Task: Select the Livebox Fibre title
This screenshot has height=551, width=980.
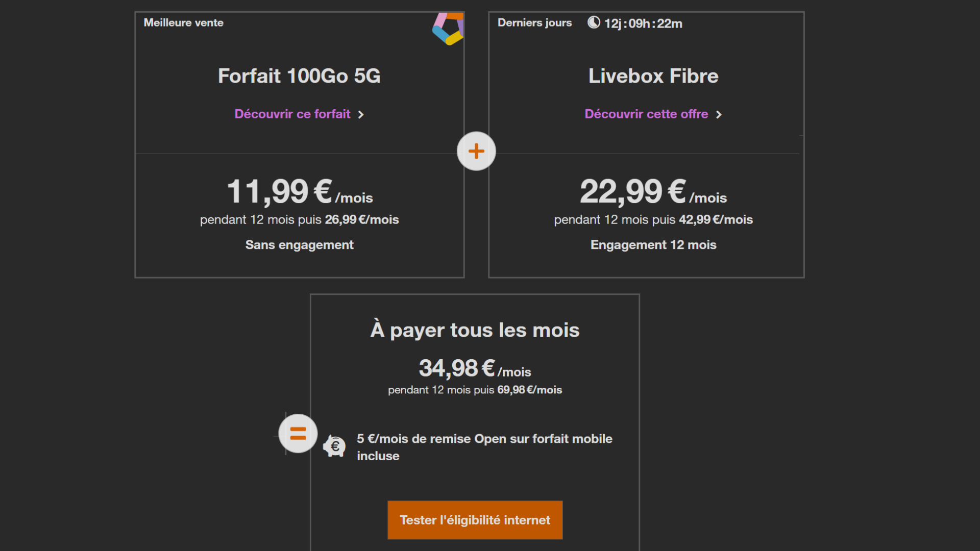Action: [653, 76]
